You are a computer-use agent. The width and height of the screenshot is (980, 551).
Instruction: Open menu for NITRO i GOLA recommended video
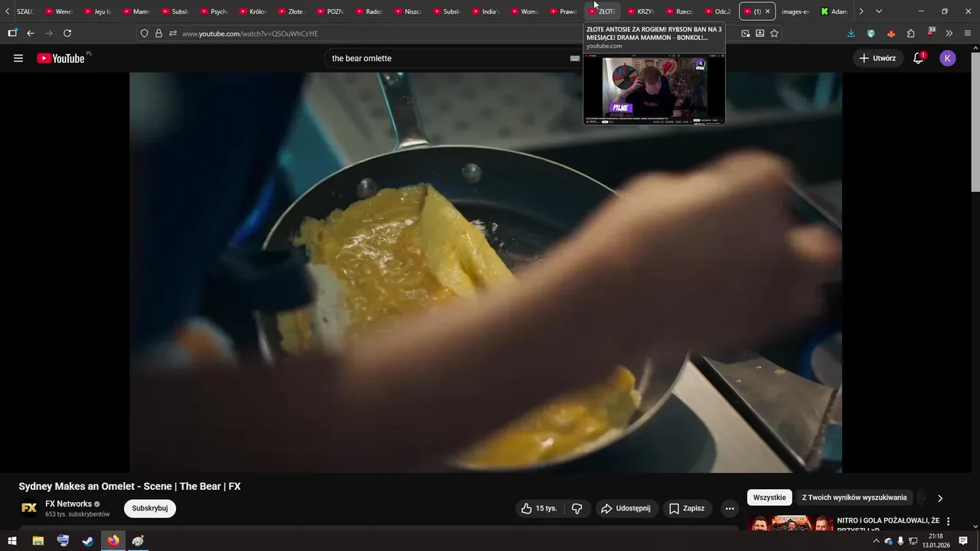tap(948, 521)
